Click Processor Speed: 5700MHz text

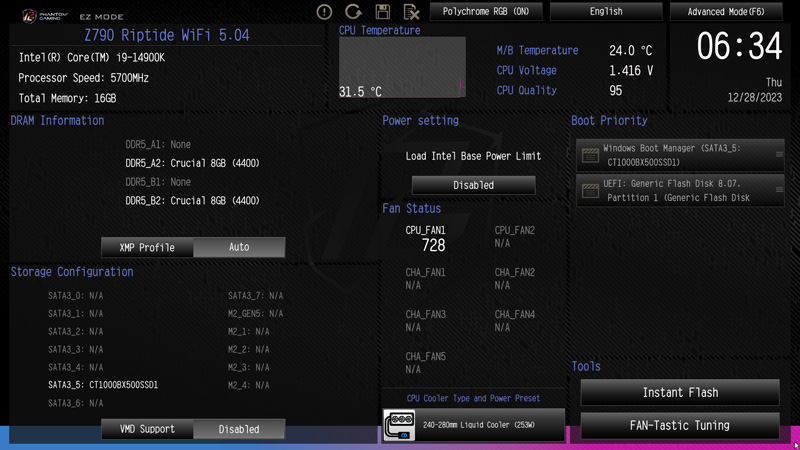click(x=83, y=78)
